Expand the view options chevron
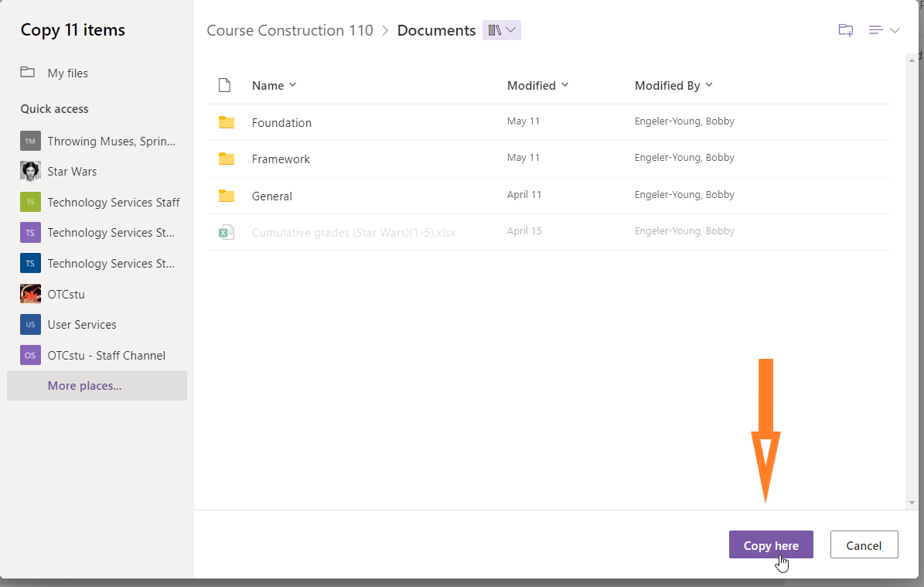The width and height of the screenshot is (924, 587). (895, 30)
